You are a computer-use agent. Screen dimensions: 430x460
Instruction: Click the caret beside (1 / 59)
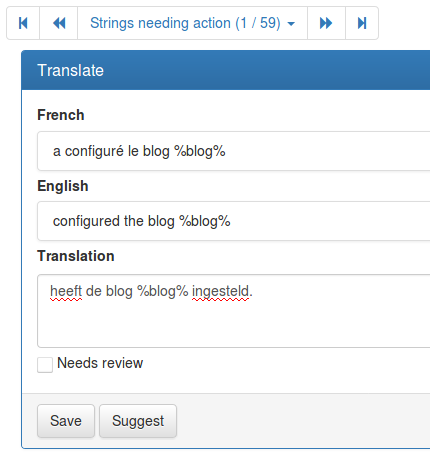(291, 24)
